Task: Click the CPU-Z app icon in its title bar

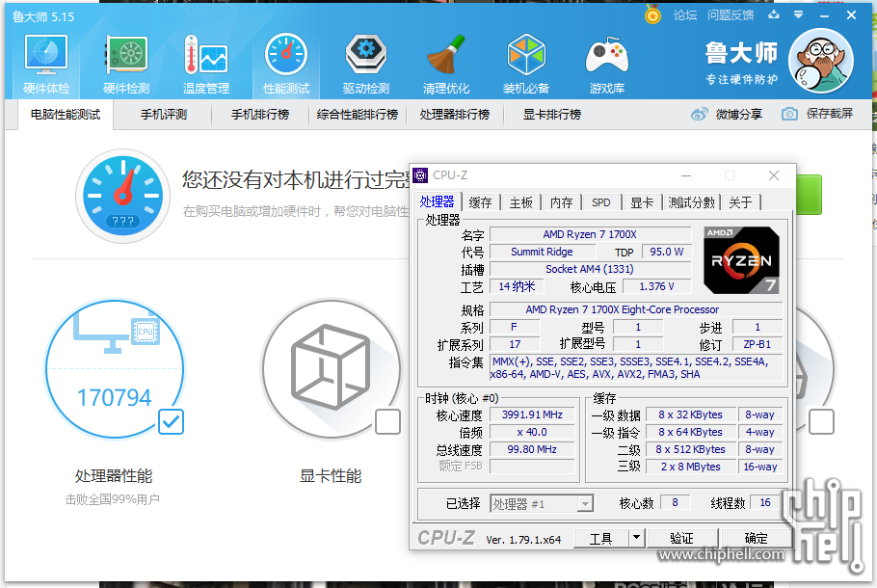Action: (x=420, y=175)
